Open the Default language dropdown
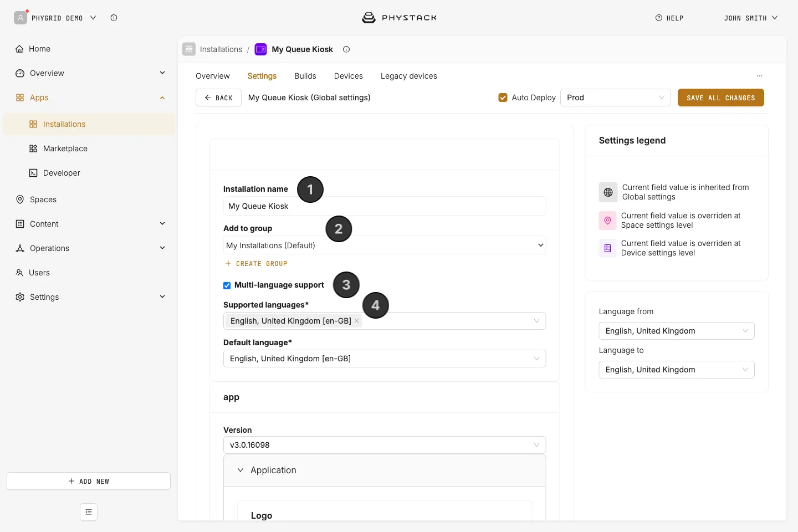This screenshot has height=532, width=798. click(385, 359)
